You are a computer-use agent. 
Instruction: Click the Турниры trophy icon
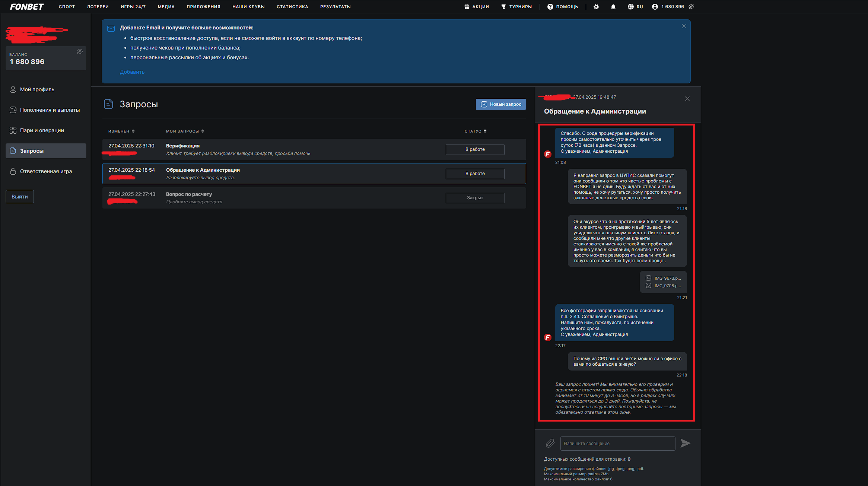click(x=504, y=7)
